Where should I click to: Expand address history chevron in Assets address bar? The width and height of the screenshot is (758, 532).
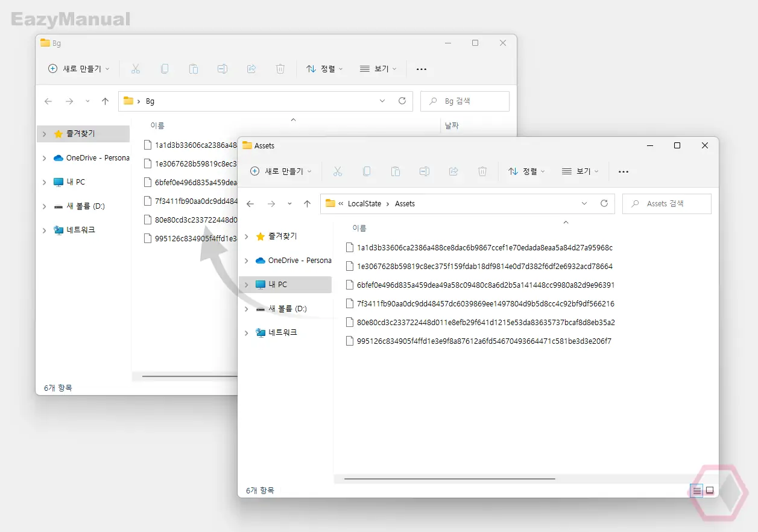(x=584, y=204)
